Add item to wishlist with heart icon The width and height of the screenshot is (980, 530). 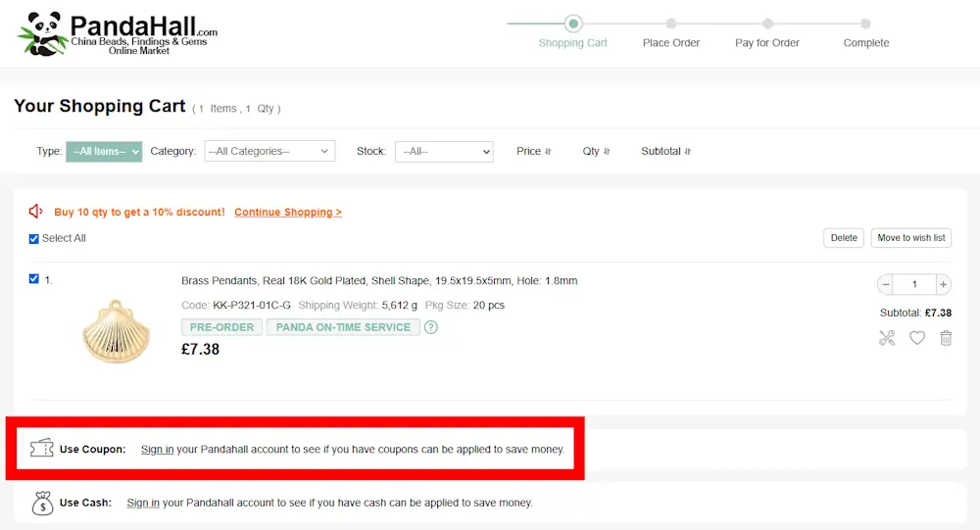[917, 338]
